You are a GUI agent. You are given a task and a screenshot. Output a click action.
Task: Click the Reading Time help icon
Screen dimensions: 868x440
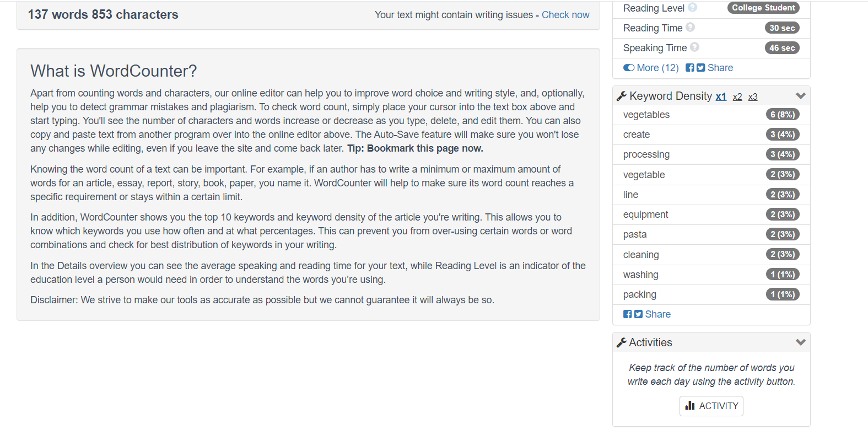click(x=690, y=28)
